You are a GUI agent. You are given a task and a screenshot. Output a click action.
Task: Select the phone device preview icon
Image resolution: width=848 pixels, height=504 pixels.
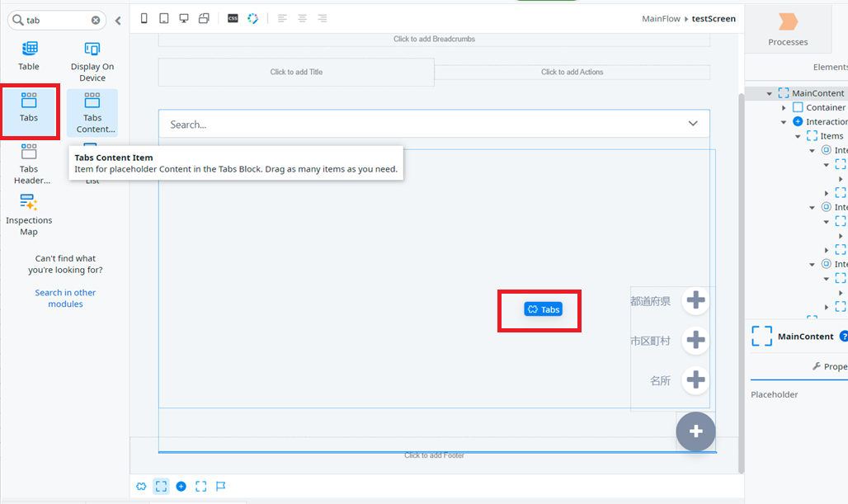click(x=144, y=18)
